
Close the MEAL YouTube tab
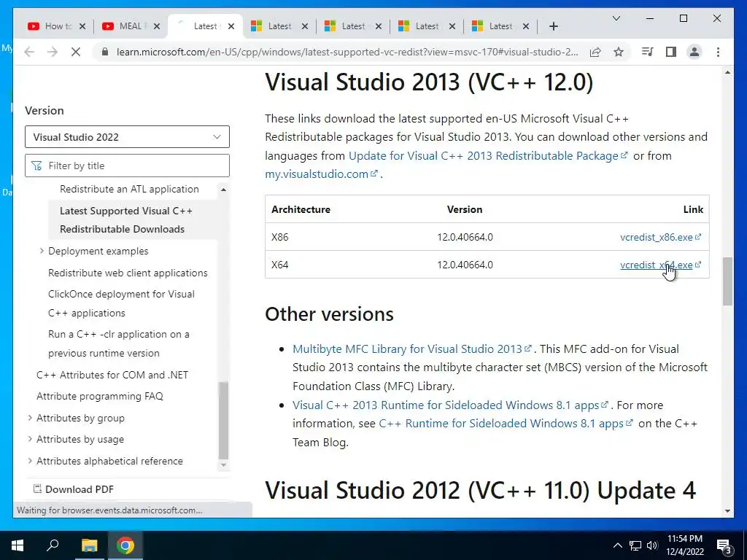(158, 26)
